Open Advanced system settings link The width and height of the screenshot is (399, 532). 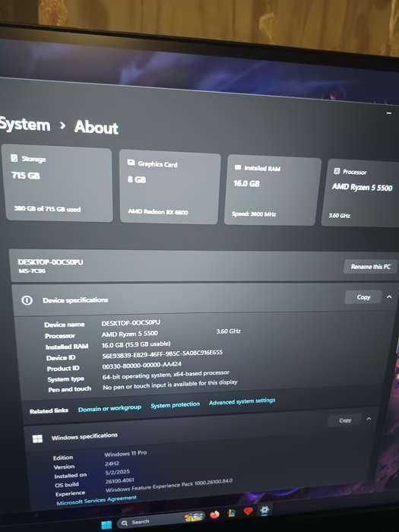pyautogui.click(x=242, y=401)
